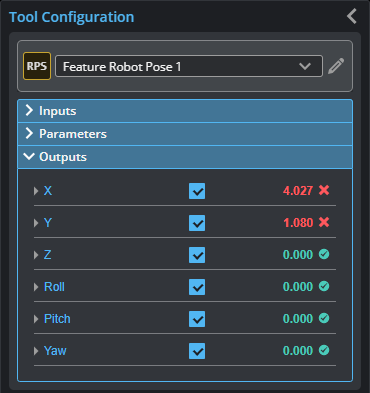Open the Feature Robot Pose 1 dropdown
The width and height of the screenshot is (370, 393).
[x=189, y=66]
